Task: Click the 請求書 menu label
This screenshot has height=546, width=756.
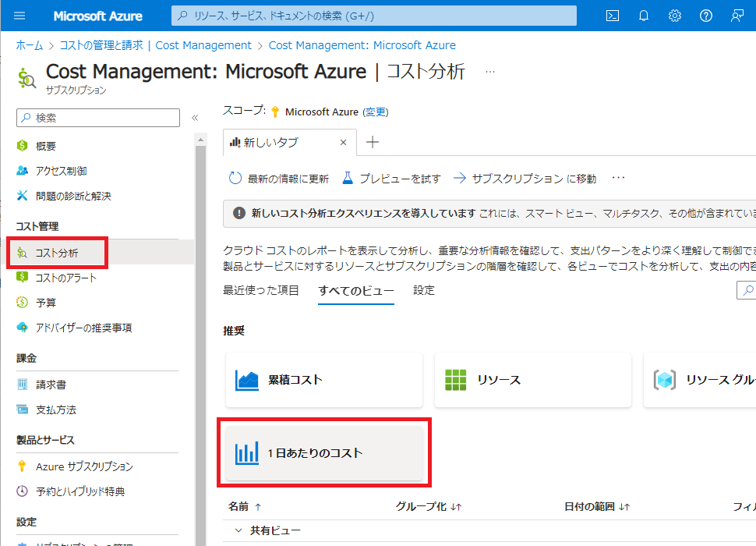Action: pos(51,385)
